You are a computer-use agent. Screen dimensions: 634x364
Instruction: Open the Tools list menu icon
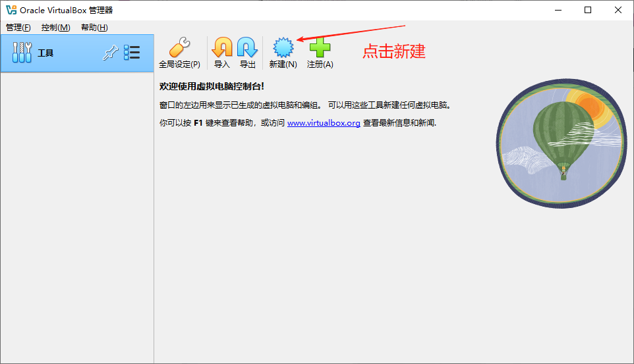pos(132,53)
